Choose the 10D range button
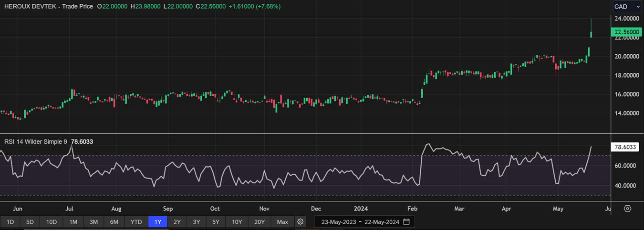The image size is (644, 230). click(x=51, y=222)
